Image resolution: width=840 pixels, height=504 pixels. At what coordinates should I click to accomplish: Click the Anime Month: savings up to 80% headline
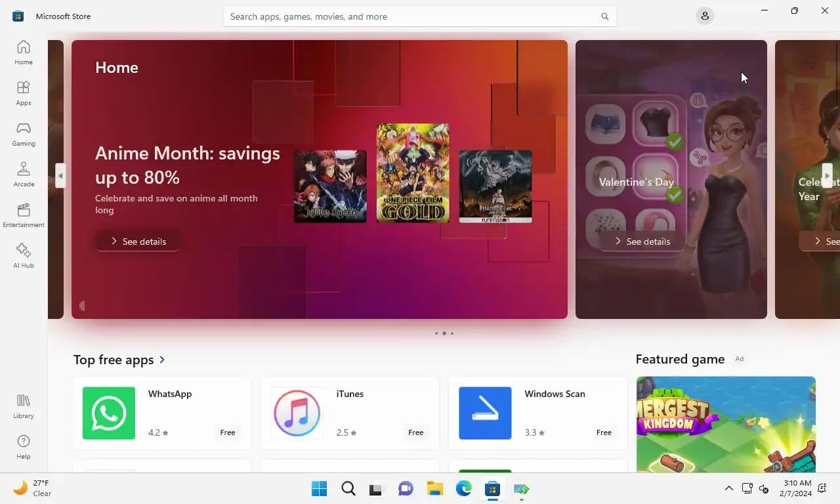[x=188, y=165]
